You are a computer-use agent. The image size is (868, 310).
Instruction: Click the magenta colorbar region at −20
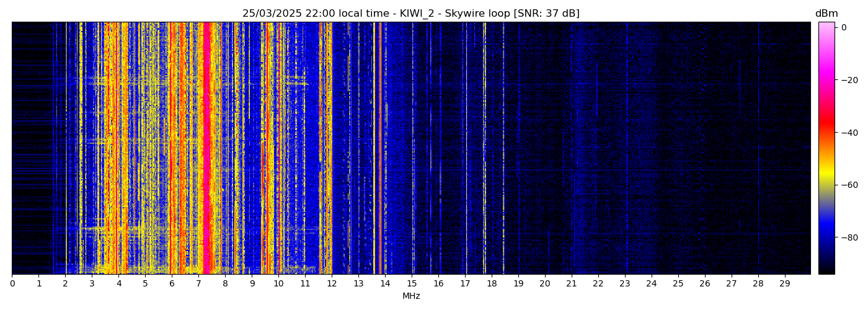[x=826, y=80]
